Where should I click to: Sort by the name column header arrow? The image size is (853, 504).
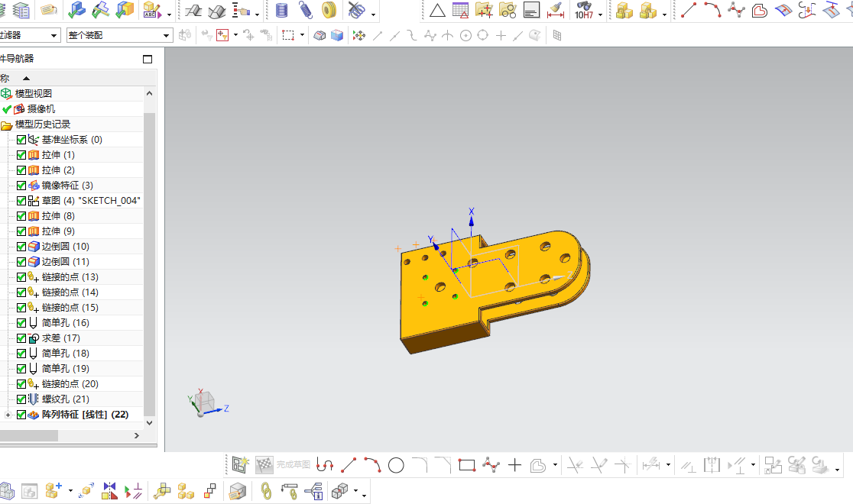tap(25, 79)
